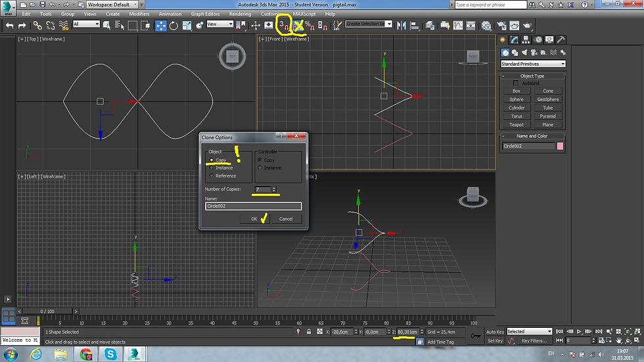Select the Copy radio in Object group
This screenshot has width=644, height=362.
(x=212, y=160)
